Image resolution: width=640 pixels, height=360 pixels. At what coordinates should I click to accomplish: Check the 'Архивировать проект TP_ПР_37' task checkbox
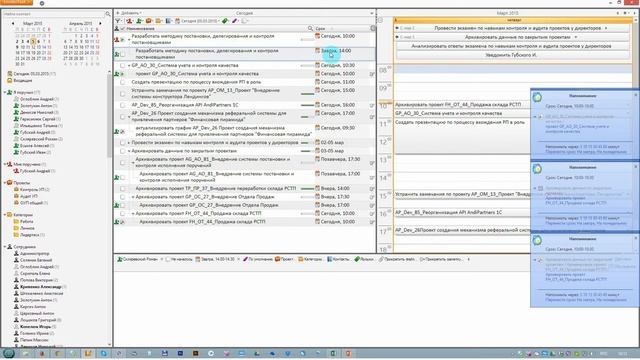[x=122, y=189]
